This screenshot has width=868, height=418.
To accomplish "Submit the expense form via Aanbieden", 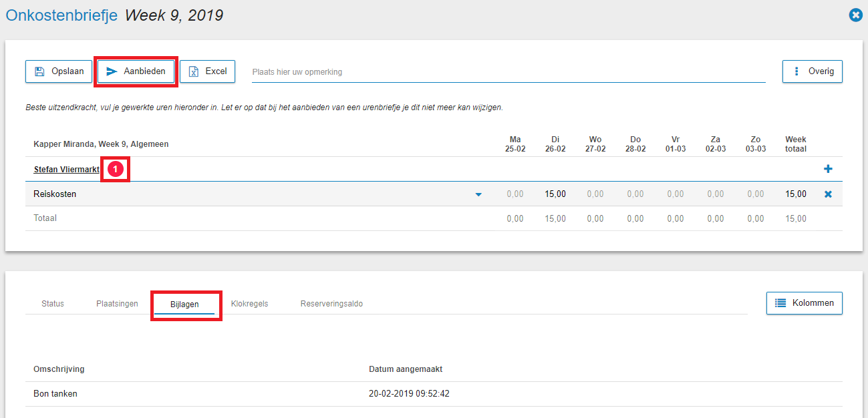I will point(136,71).
